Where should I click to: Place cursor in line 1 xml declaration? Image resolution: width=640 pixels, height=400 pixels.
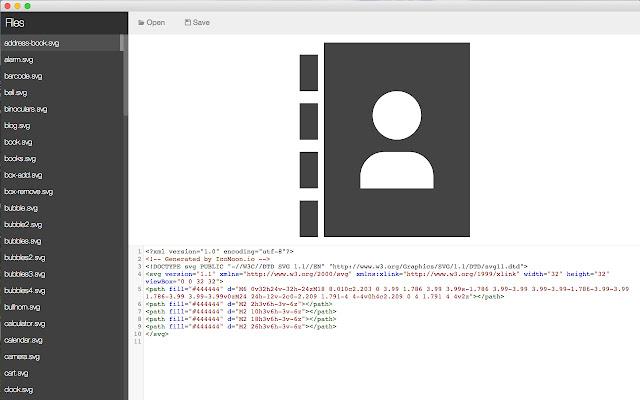(x=219, y=251)
